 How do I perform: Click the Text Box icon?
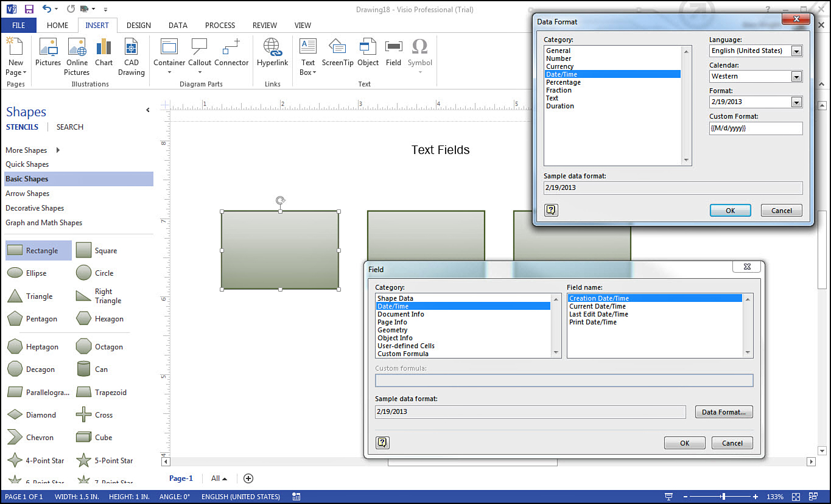[x=308, y=46]
